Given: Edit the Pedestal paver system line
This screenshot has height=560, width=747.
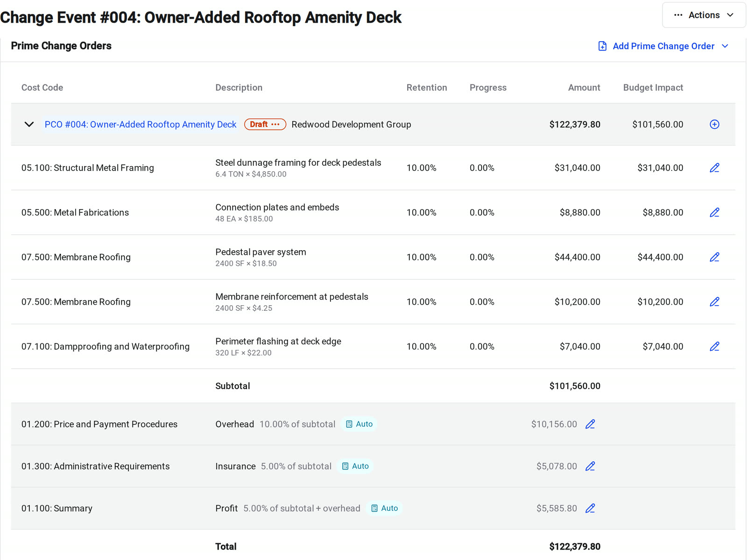Looking at the screenshot, I should [x=714, y=257].
